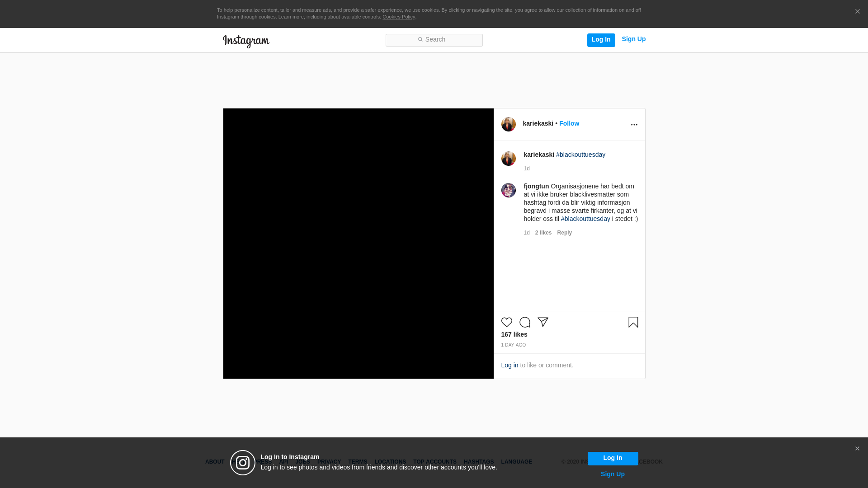Click the Search input field
The height and width of the screenshot is (488, 868).
(x=434, y=40)
